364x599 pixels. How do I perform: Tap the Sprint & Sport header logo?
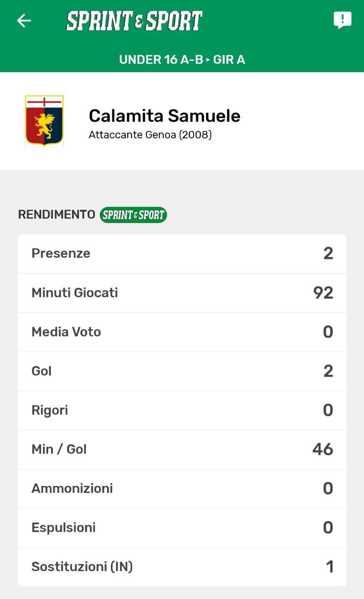[134, 21]
